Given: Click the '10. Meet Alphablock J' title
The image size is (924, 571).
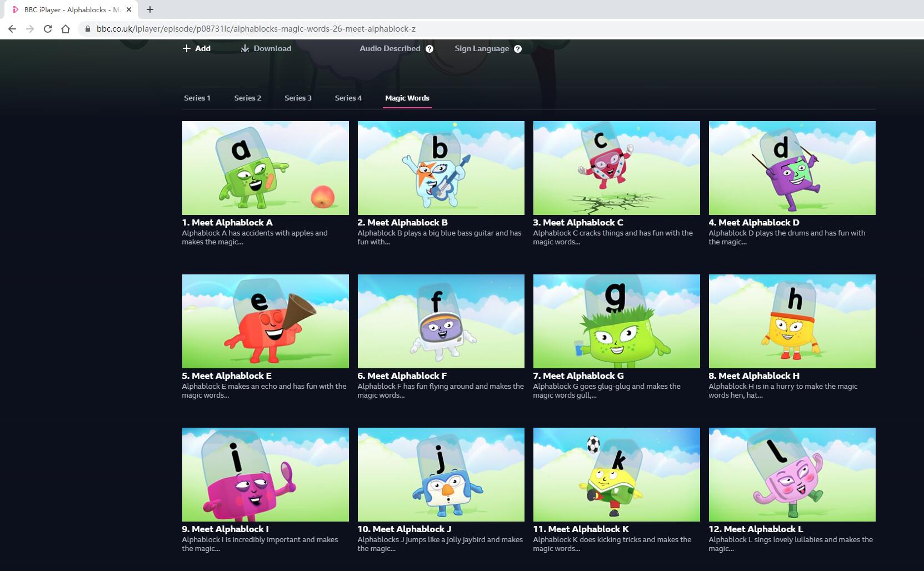Looking at the screenshot, I should click(x=404, y=529).
